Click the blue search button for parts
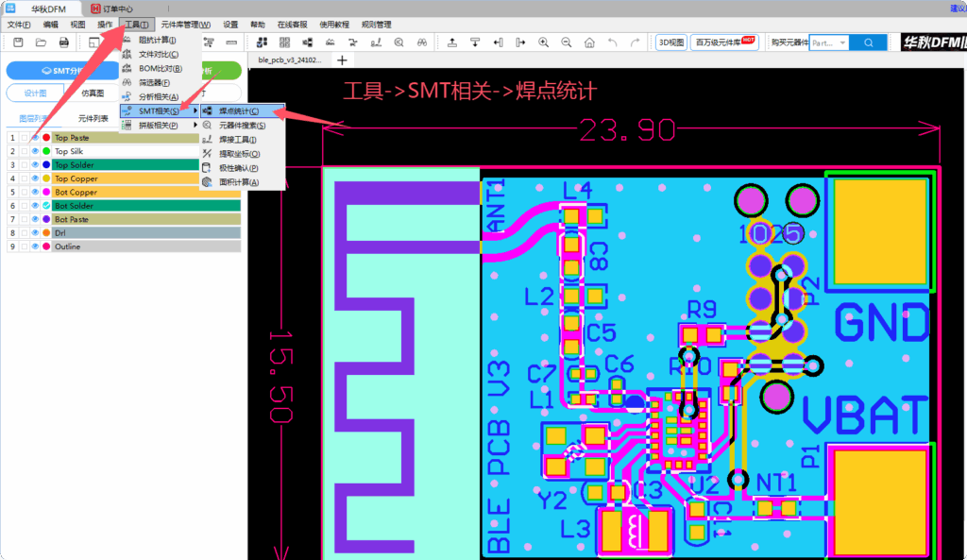Screen dimensions: 967x560 click(869, 42)
